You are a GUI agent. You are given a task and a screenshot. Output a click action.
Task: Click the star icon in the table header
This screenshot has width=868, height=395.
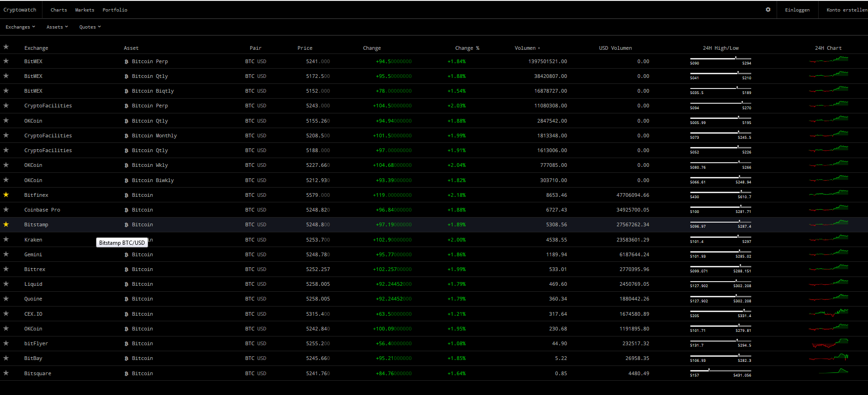(6, 47)
